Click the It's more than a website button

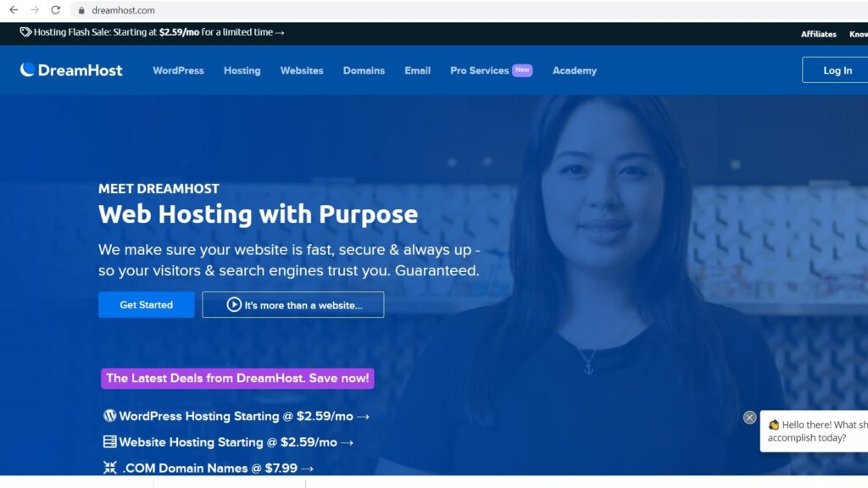coord(292,305)
